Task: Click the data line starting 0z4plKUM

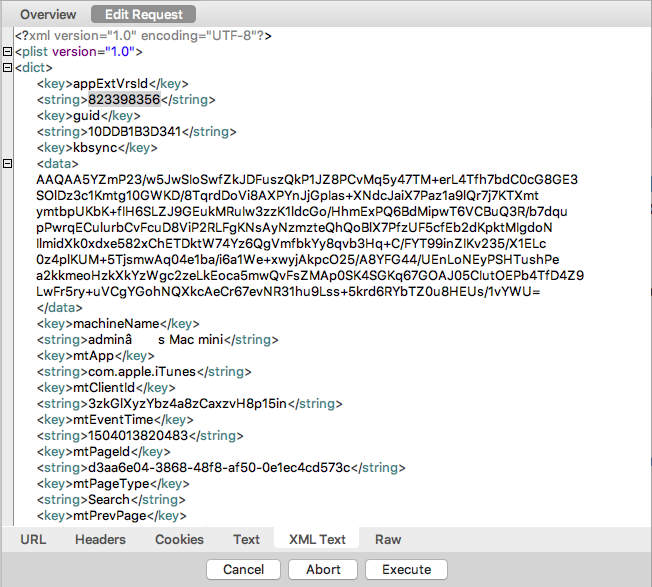Action: pos(297,259)
